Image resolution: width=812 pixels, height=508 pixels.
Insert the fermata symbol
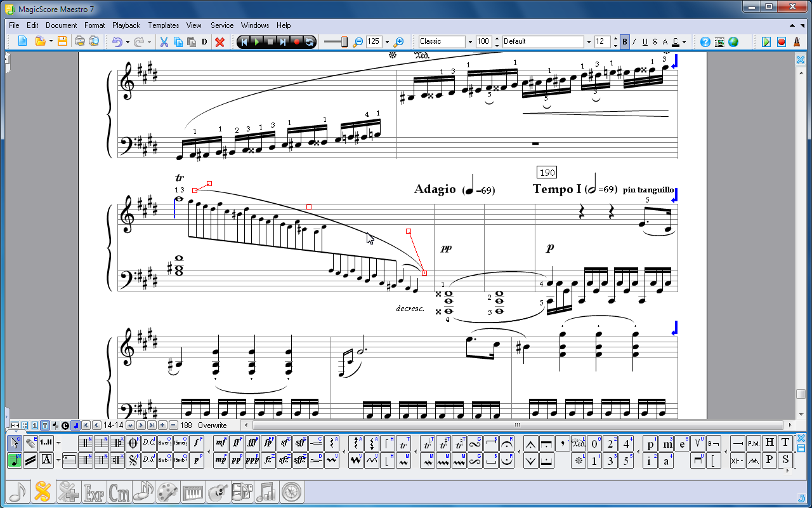point(506,443)
